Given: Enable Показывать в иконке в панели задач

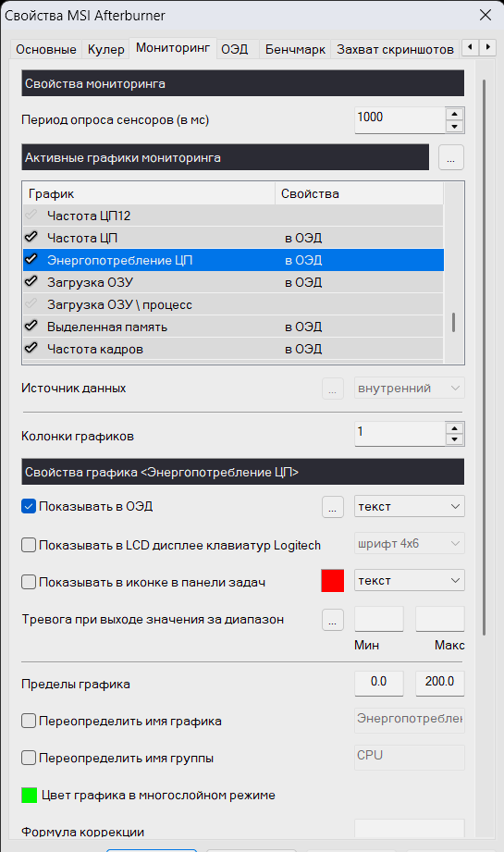Looking at the screenshot, I should 29,582.
